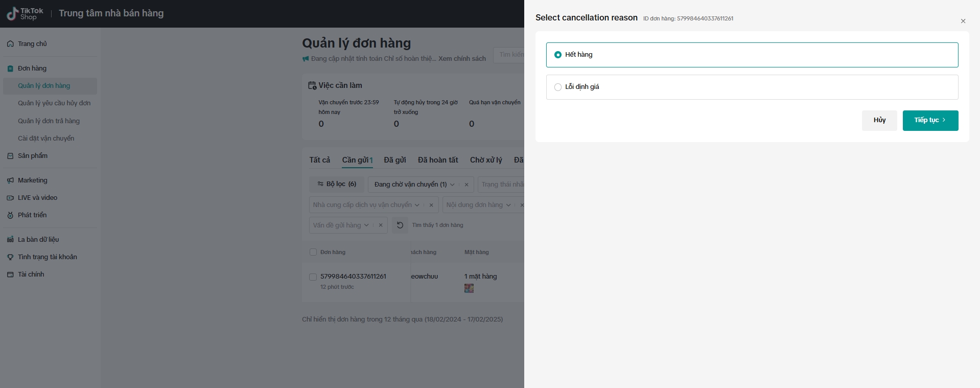980x388 pixels.
Task: Click the TikTok Shop logo icon
Action: pos(12,14)
